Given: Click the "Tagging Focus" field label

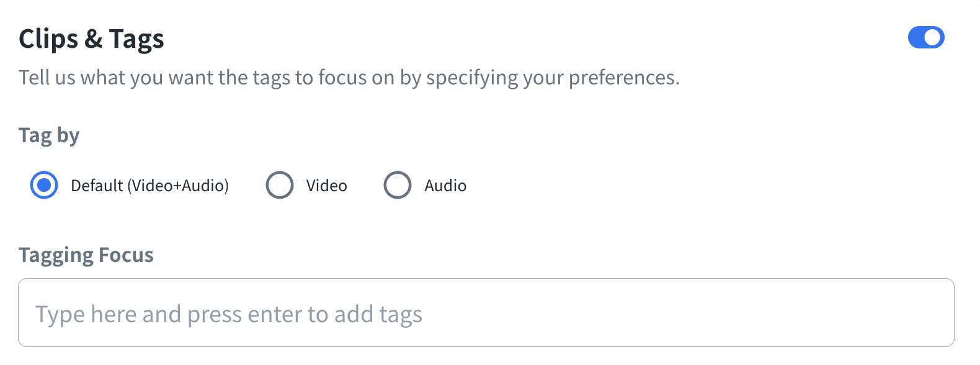Looking at the screenshot, I should click(86, 255).
